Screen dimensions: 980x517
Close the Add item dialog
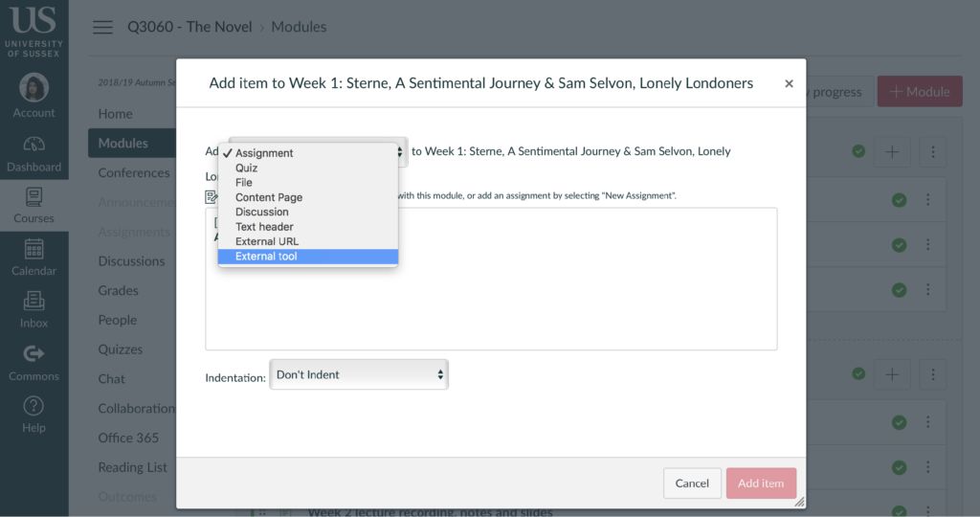coord(789,83)
